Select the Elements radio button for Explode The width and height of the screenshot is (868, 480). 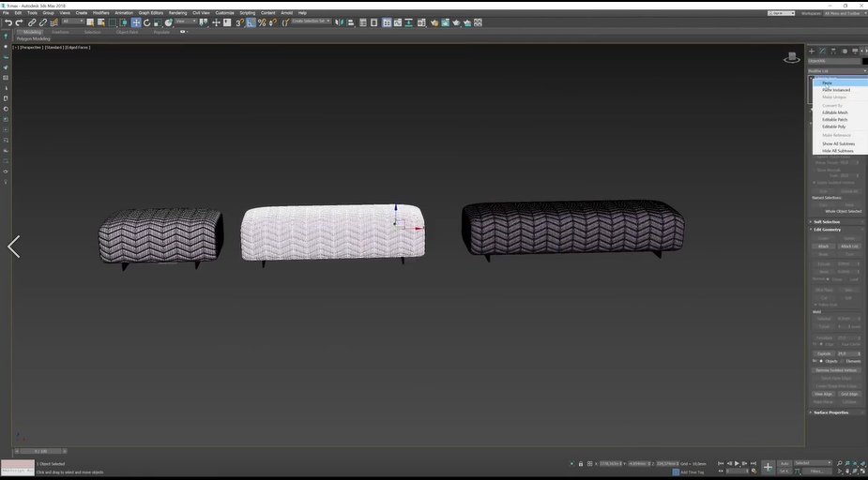(x=843, y=361)
